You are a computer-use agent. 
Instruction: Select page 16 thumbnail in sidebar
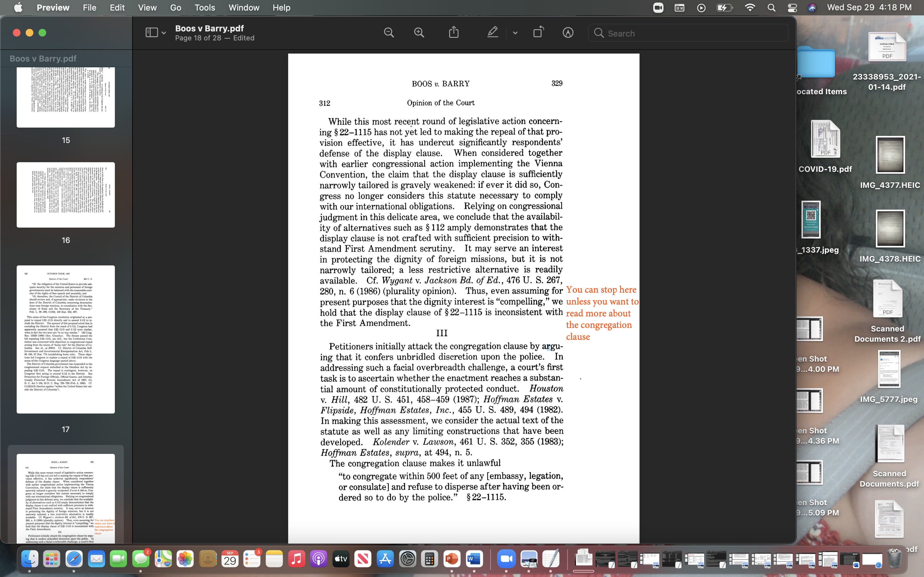pos(66,195)
